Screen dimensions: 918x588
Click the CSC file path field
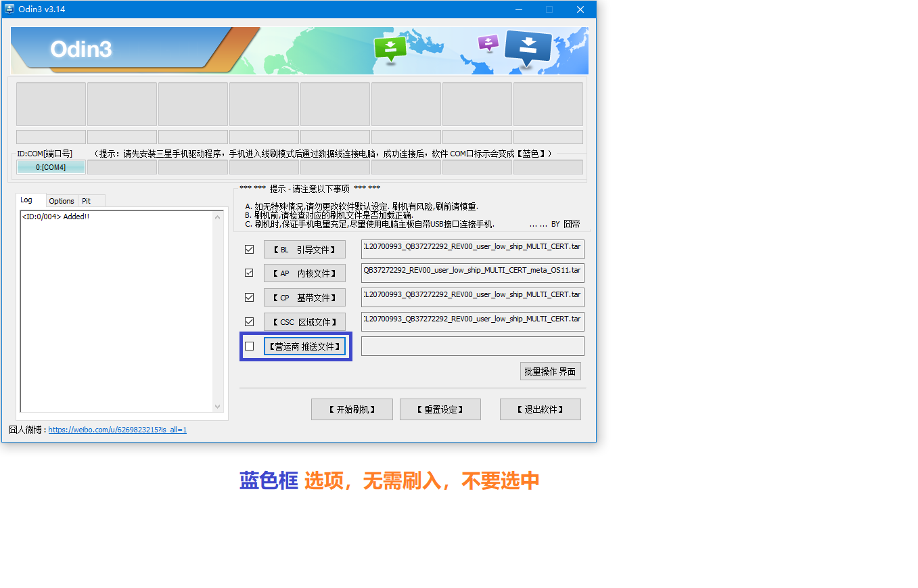473,321
